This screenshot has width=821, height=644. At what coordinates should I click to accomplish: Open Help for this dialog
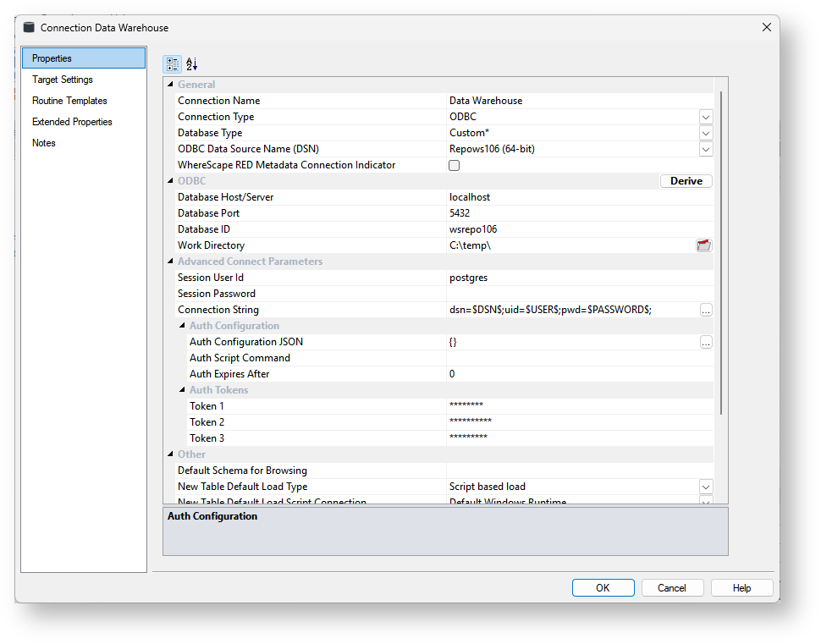point(741,588)
